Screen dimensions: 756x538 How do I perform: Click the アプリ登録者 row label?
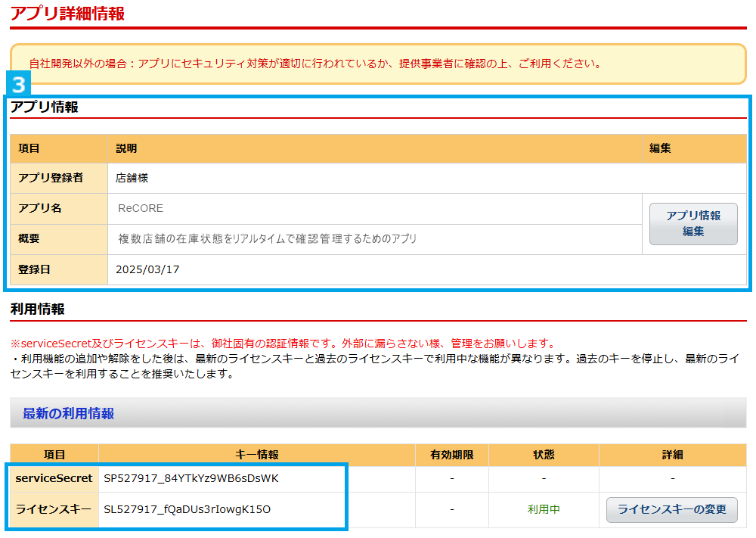pos(51,178)
